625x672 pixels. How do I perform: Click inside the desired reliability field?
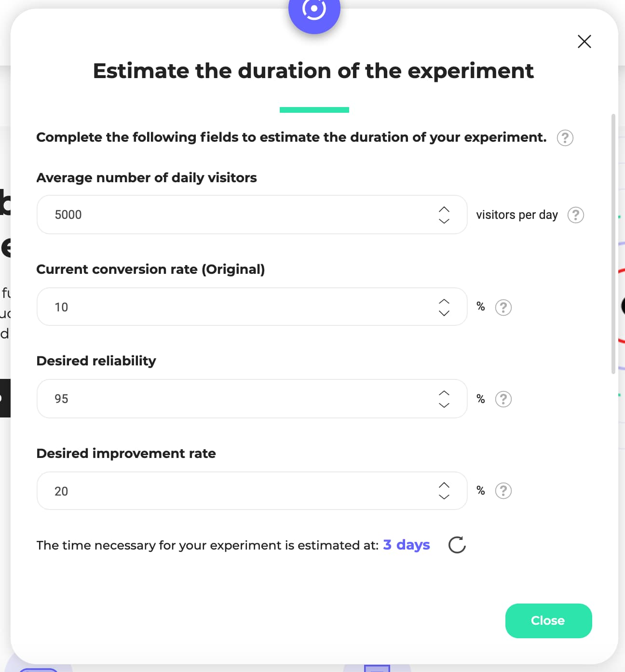[193, 399]
